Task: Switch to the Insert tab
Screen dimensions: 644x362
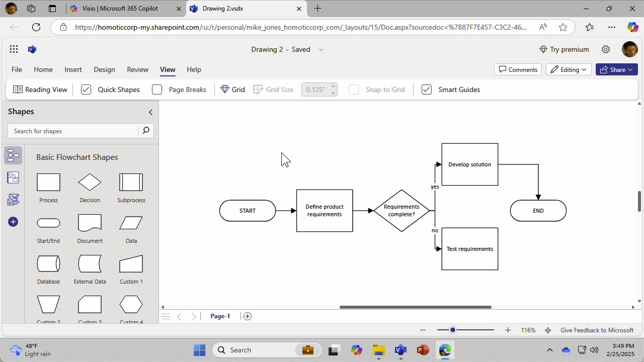Action: 73,69
